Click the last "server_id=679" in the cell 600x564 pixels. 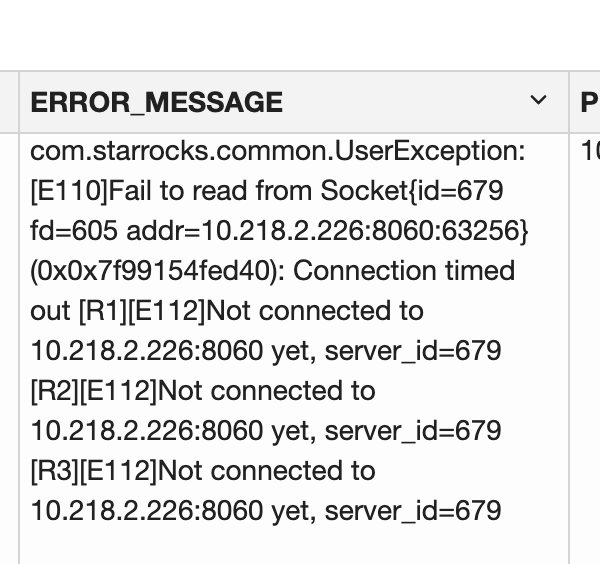pos(413,511)
